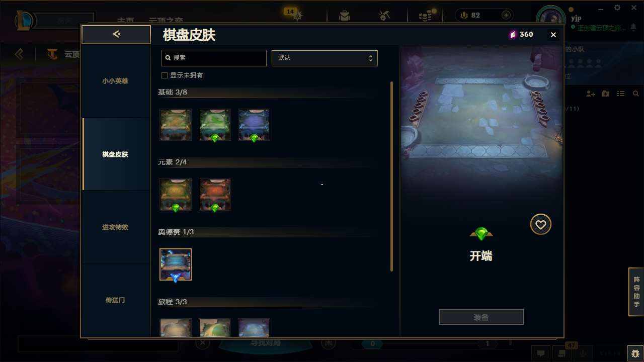Click the back arrow button in the panel header
644x362 pixels.
pos(116,34)
